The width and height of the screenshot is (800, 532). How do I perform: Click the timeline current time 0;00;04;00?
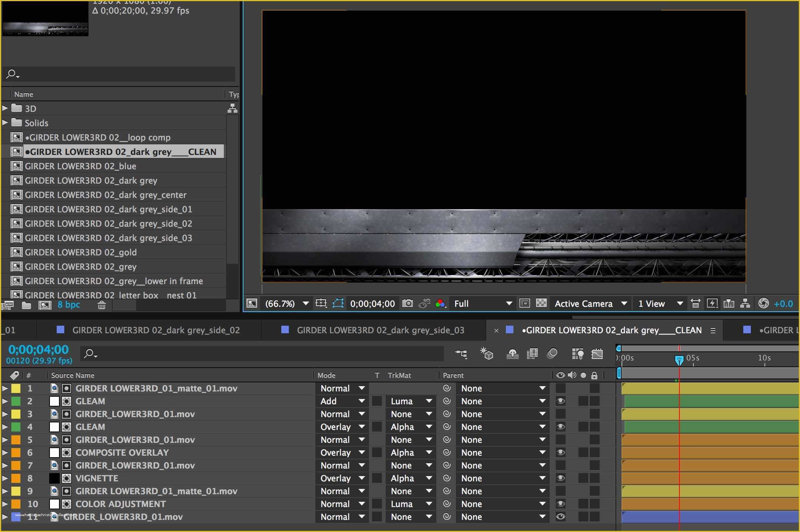click(x=39, y=350)
